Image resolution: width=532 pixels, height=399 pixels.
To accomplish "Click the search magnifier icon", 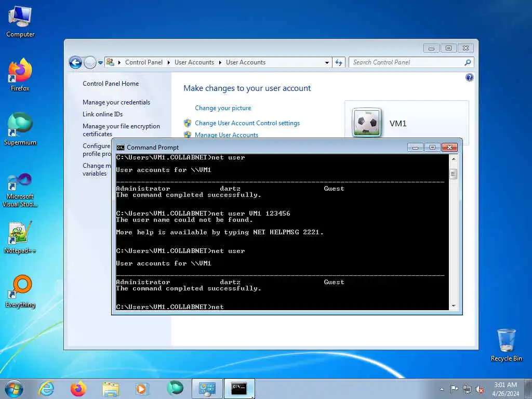I will click(468, 62).
